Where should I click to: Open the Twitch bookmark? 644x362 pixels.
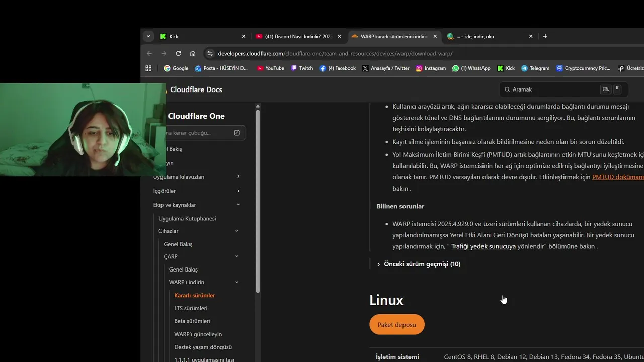(302, 68)
